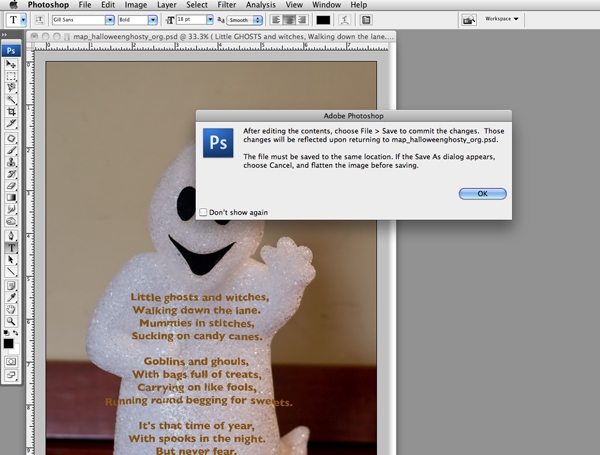Open the Workspace dropdown
This screenshot has width=600, height=455.
pyautogui.click(x=502, y=19)
